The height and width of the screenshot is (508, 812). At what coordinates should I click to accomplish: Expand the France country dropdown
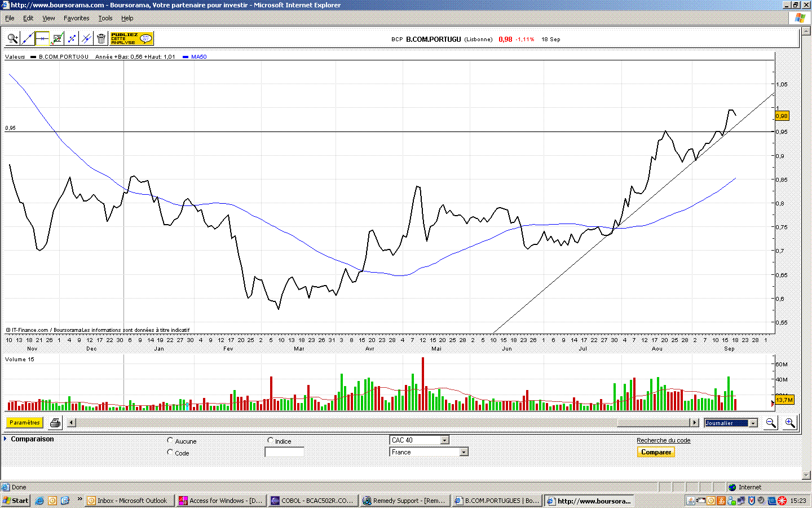[464, 452]
